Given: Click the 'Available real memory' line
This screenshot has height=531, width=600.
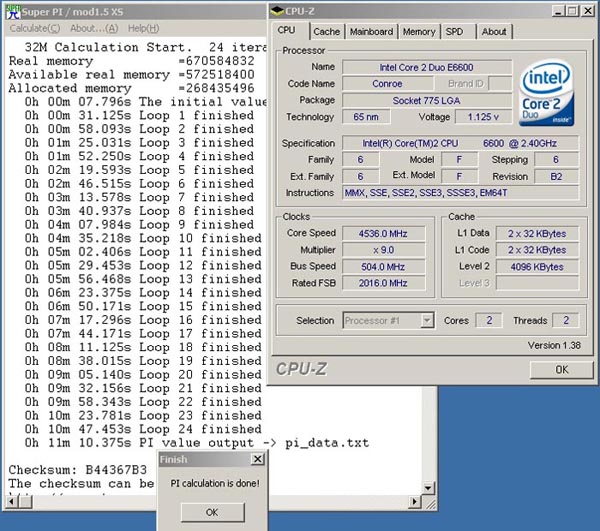Looking at the screenshot, I should pos(131,75).
